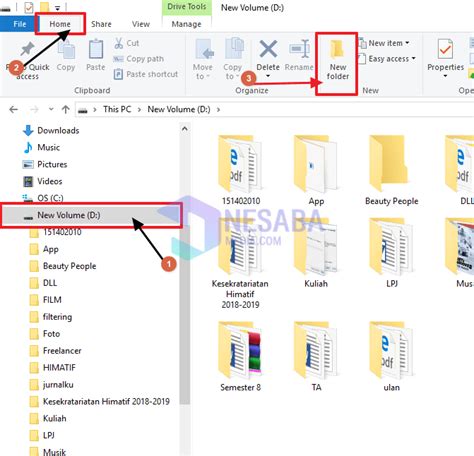Select the Copy path command
The width and height of the screenshot is (474, 456).
pos(139,59)
